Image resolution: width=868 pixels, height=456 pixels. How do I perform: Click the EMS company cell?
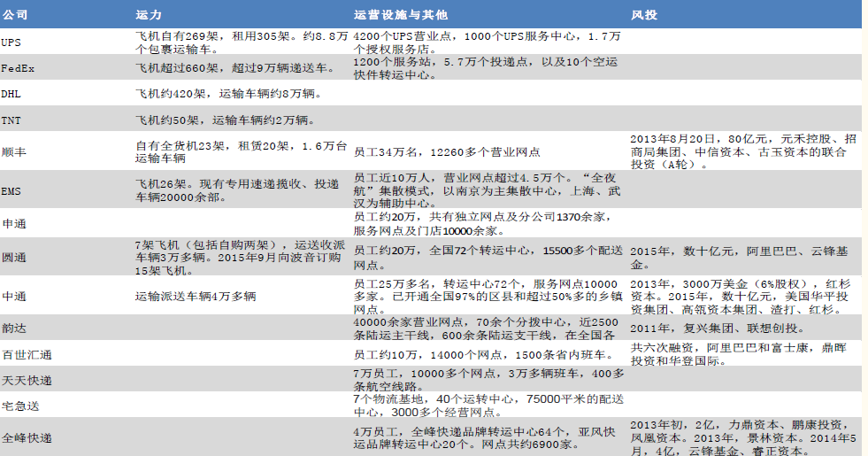(12, 191)
